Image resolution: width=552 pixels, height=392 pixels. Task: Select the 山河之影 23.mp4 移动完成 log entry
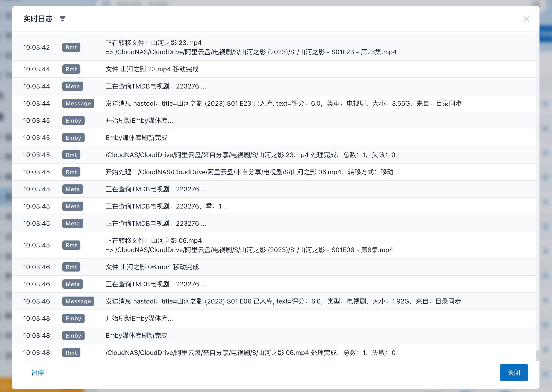coord(152,69)
